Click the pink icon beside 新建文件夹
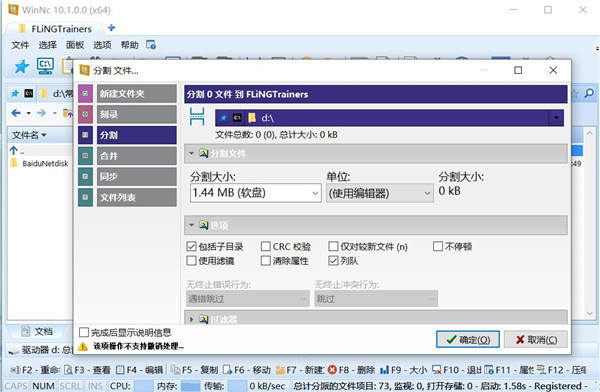The height and width of the screenshot is (392, 600). coord(85,93)
